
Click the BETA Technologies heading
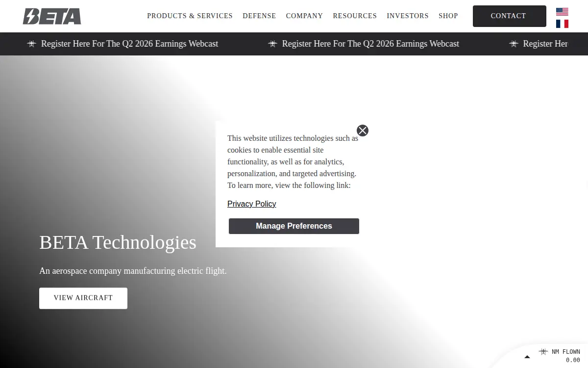click(118, 242)
